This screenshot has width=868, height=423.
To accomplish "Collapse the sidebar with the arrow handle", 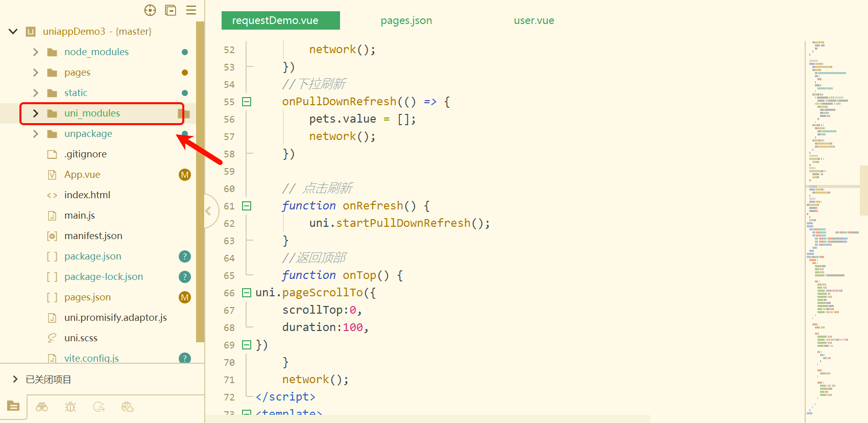I will pyautogui.click(x=208, y=210).
